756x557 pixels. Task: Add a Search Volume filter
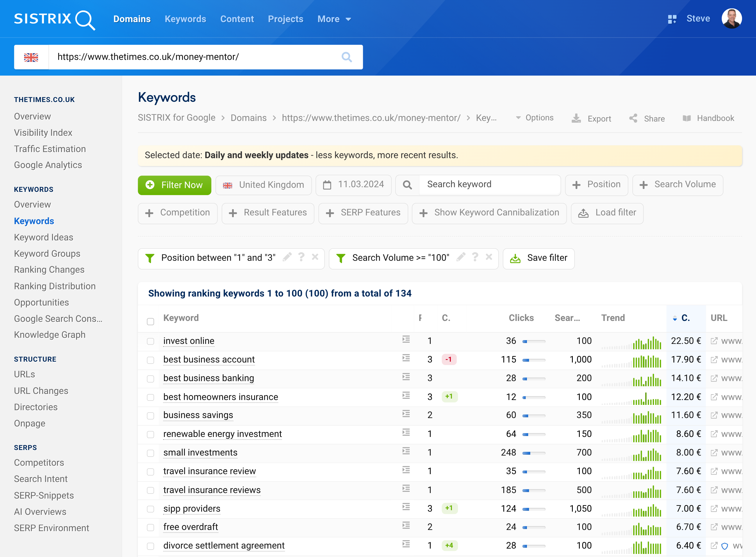[678, 185]
